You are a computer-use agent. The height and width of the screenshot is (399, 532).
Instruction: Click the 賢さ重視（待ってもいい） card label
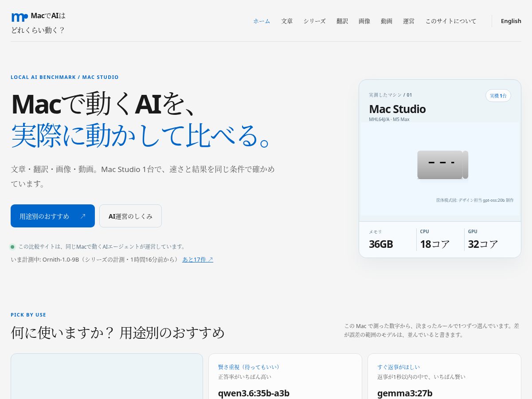[x=249, y=367]
